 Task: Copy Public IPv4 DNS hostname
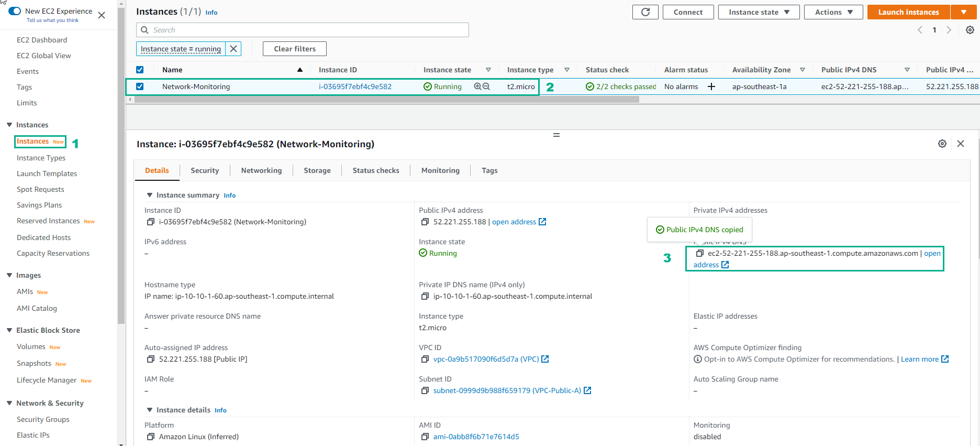click(x=699, y=253)
